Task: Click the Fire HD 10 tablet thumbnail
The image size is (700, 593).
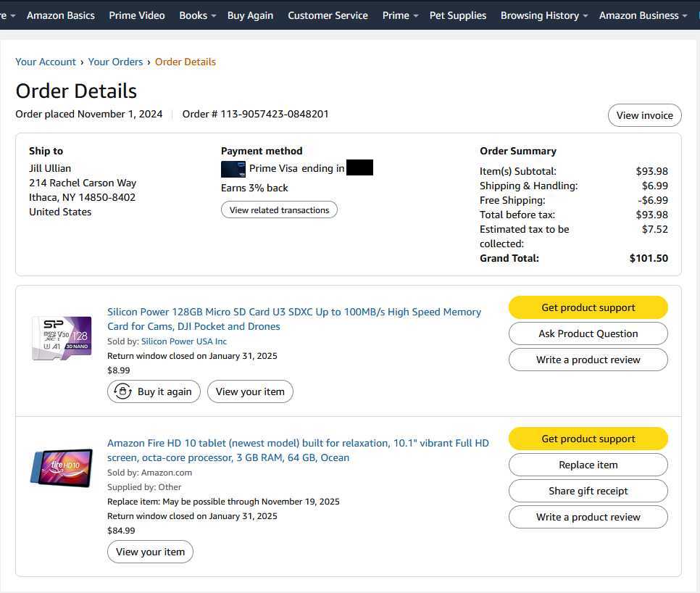Action: [62, 468]
